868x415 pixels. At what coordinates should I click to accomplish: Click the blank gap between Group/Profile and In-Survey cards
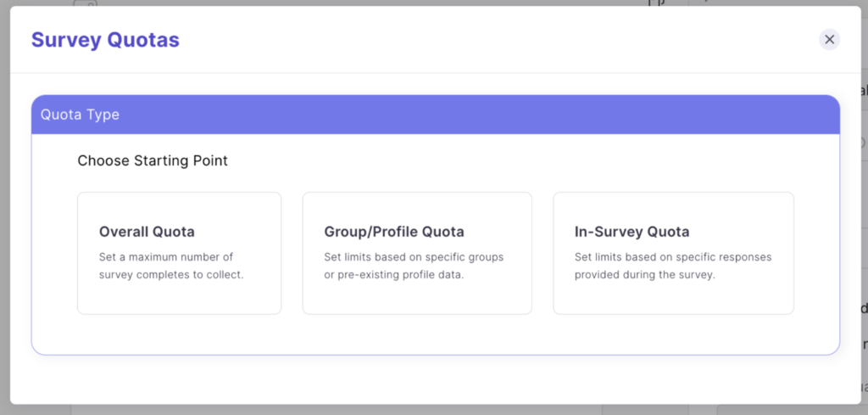click(542, 253)
